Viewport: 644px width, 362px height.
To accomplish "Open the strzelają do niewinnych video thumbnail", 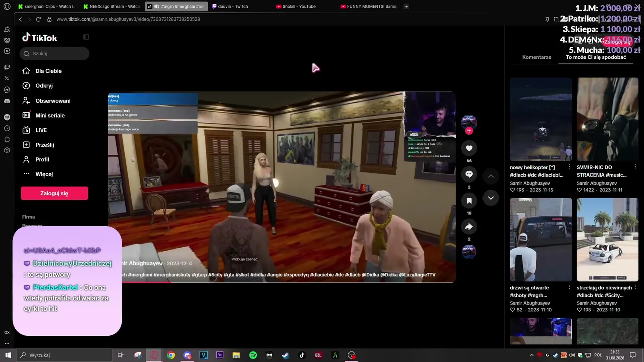I will [608, 239].
